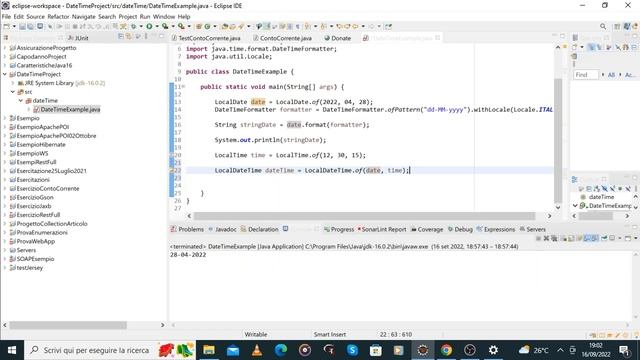Click the Save All icon in toolbar
640x360 pixels.
[31, 27]
